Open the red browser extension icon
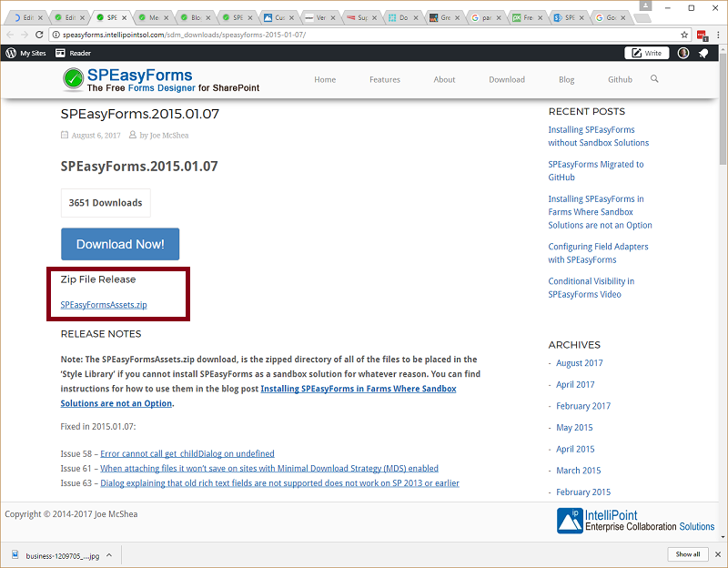 (702, 35)
